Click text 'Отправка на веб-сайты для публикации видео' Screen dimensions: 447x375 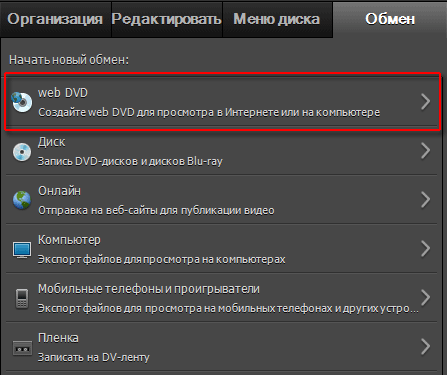pos(156,210)
